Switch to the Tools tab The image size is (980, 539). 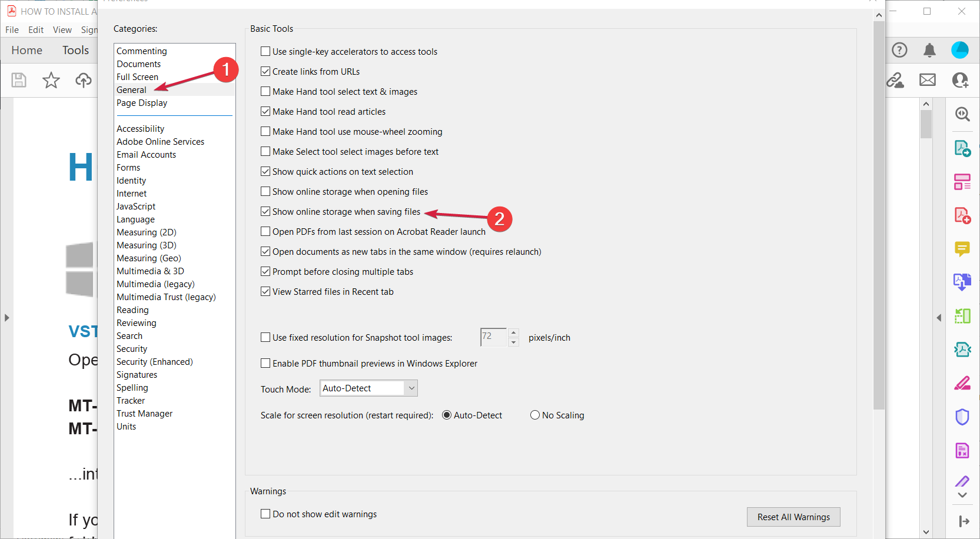75,51
